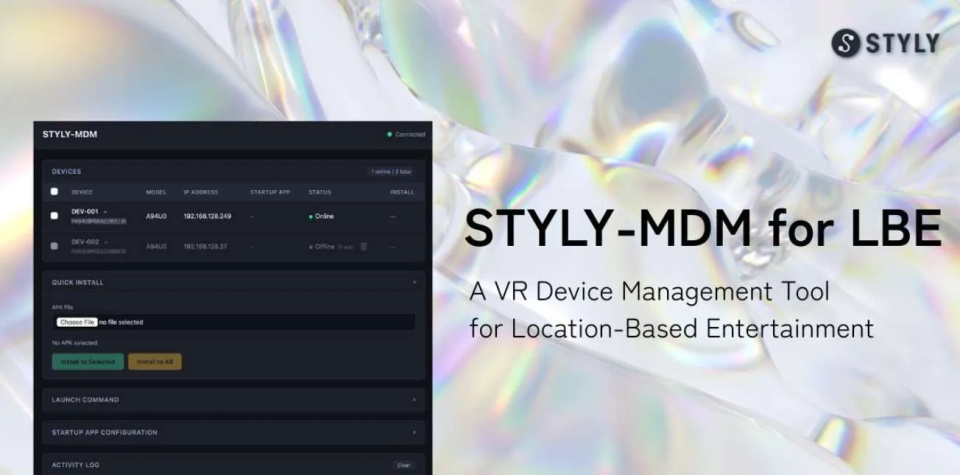Click the Choose File button for APK
The image size is (960, 475).
click(77, 322)
